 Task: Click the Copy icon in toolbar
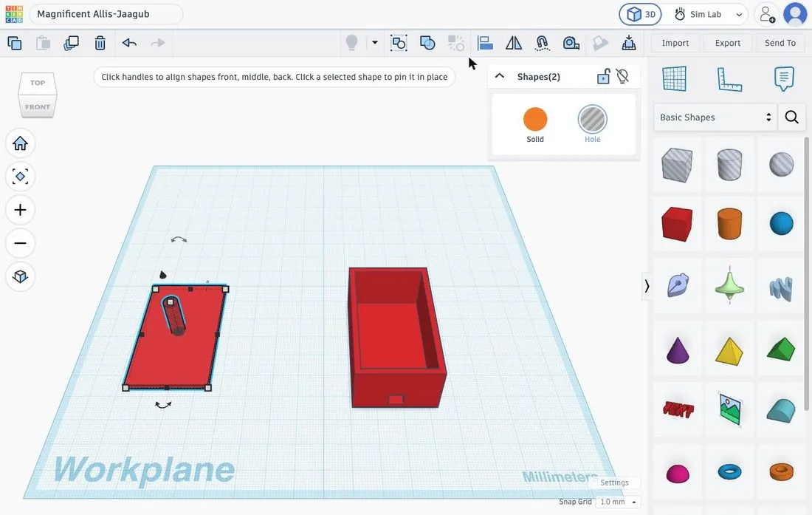tap(15, 43)
